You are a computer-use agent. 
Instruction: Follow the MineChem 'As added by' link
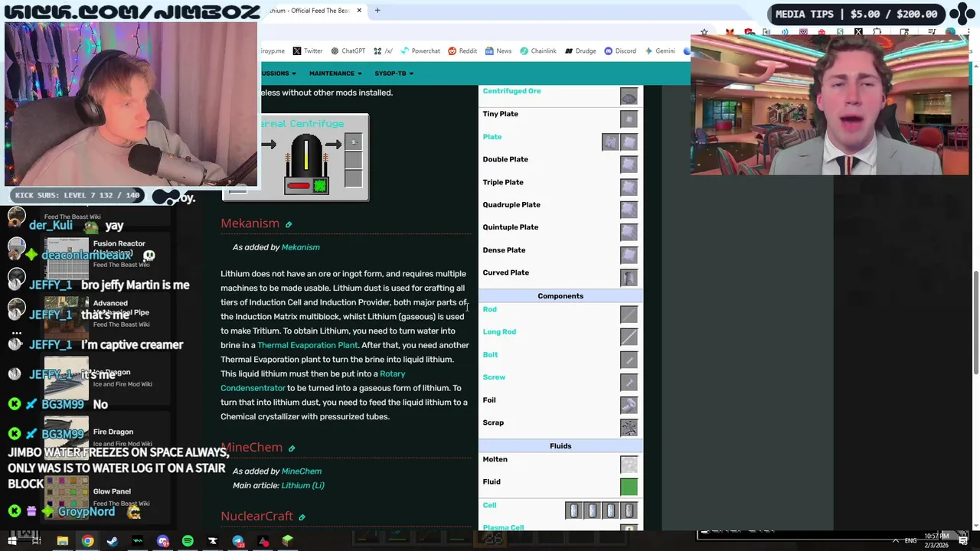point(301,471)
